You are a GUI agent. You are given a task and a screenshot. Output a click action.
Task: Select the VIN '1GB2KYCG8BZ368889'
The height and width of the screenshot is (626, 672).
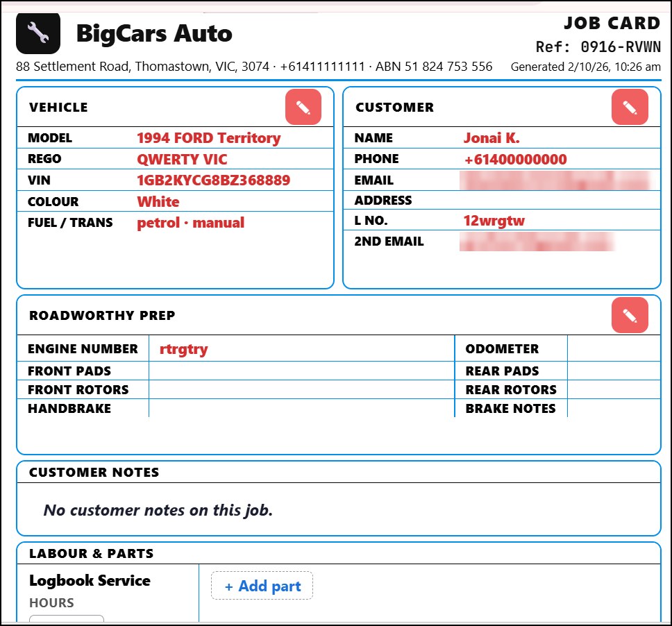(x=213, y=180)
